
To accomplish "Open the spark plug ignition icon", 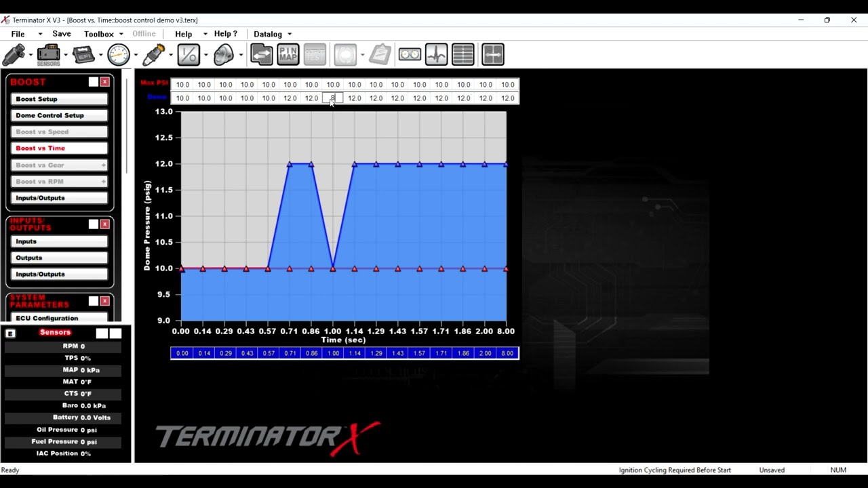I will tap(154, 54).
